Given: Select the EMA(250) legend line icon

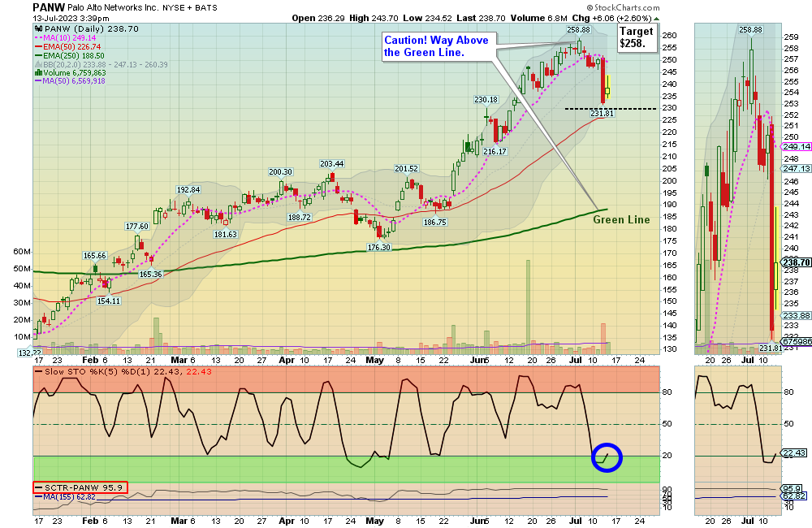Looking at the screenshot, I should (37, 55).
